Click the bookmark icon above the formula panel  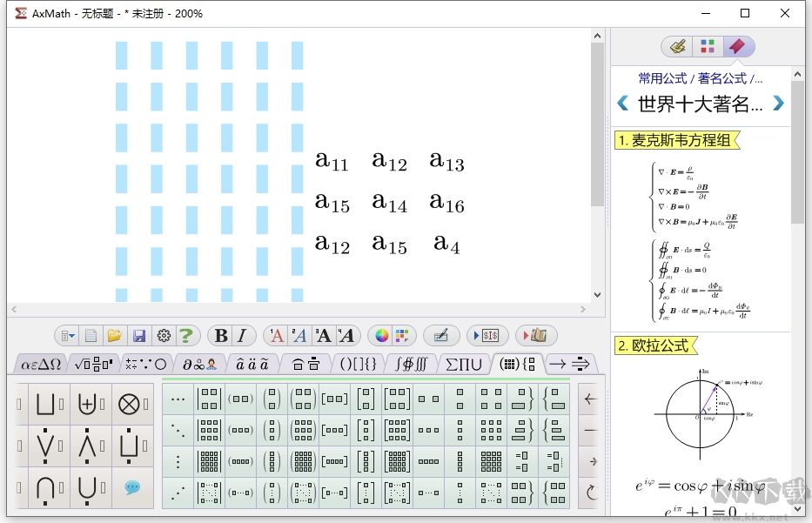739,47
